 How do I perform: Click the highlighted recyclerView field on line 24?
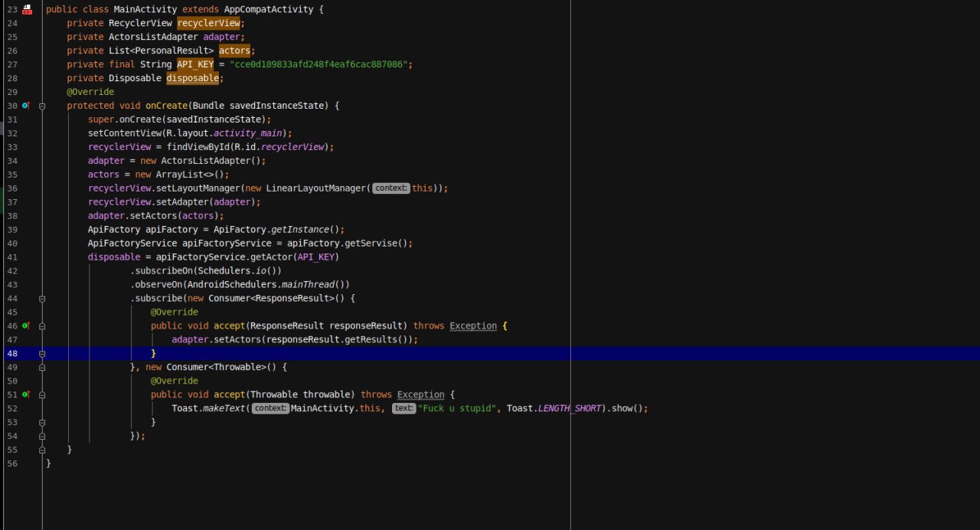(x=208, y=23)
